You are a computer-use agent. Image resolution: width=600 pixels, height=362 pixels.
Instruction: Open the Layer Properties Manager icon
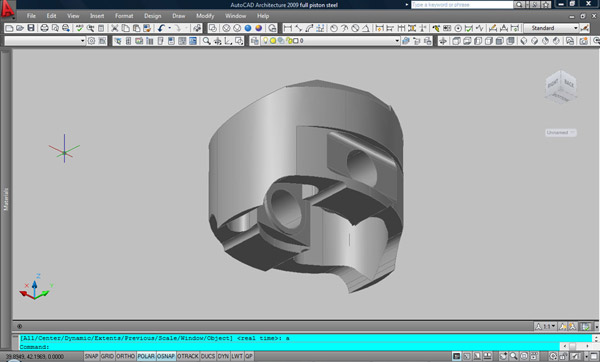255,41
